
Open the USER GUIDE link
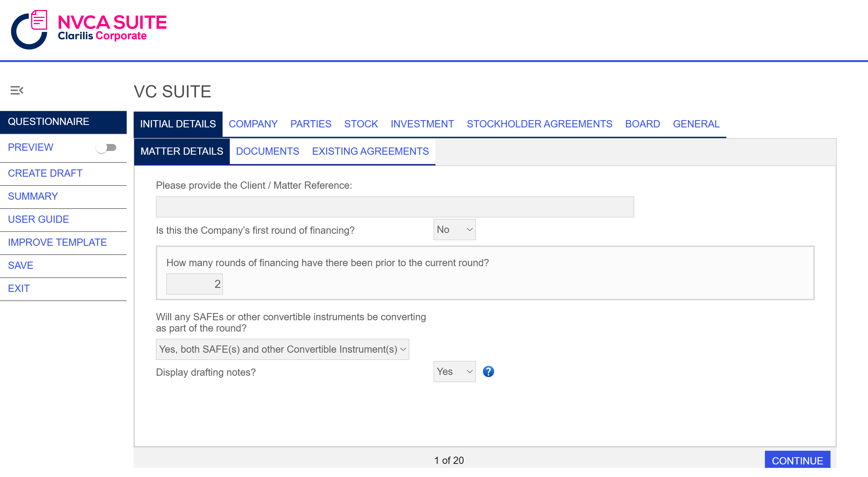point(38,219)
